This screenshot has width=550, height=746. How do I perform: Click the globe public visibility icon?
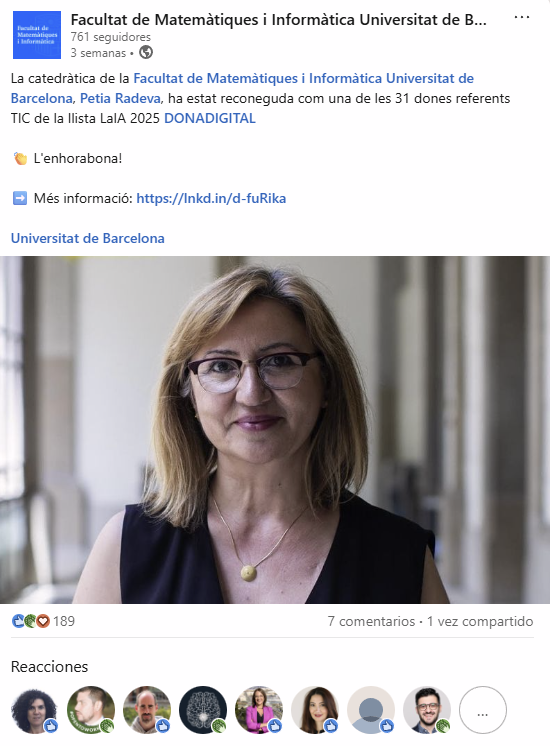point(146,52)
